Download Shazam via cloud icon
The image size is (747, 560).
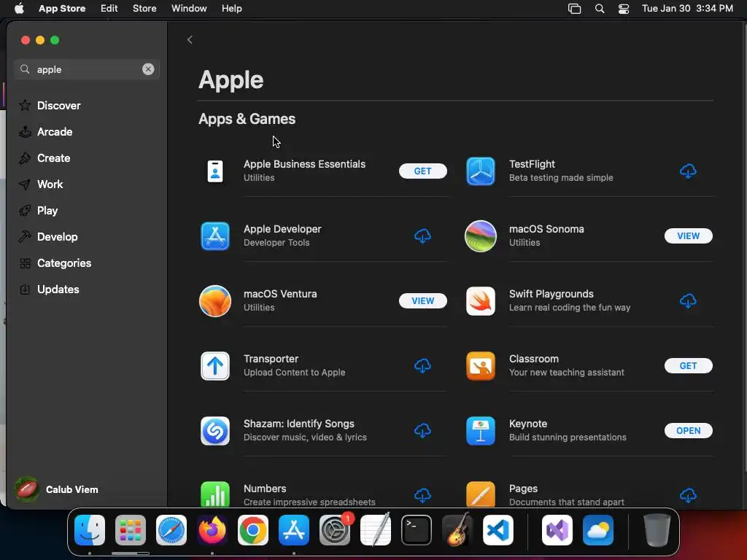pos(422,430)
